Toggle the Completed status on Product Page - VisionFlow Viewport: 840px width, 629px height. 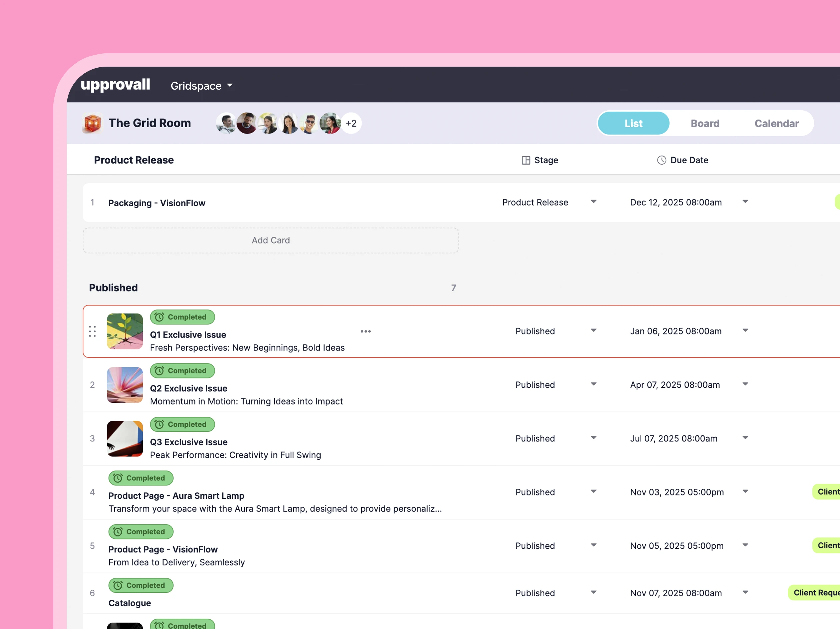(141, 531)
